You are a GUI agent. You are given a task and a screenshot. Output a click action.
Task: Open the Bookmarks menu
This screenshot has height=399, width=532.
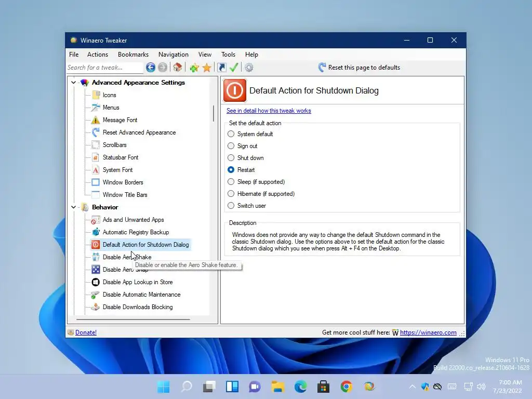pos(134,54)
